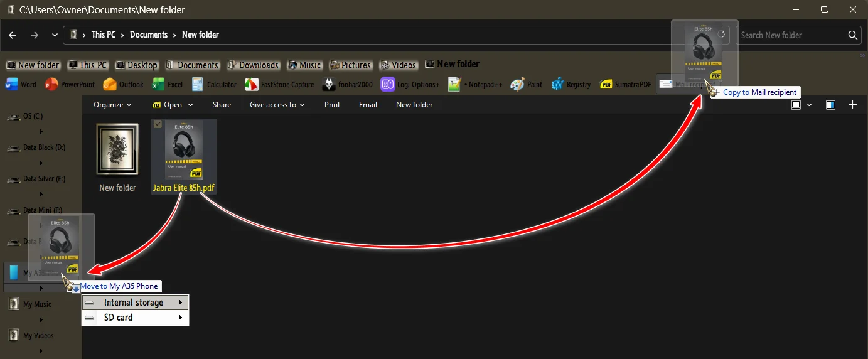The width and height of the screenshot is (868, 359).
Task: Choose Internal storage in the popup menu
Action: pyautogui.click(x=136, y=303)
